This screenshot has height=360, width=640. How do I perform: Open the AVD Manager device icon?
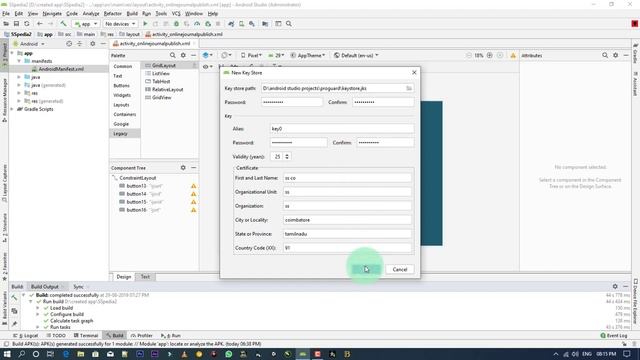241,24
